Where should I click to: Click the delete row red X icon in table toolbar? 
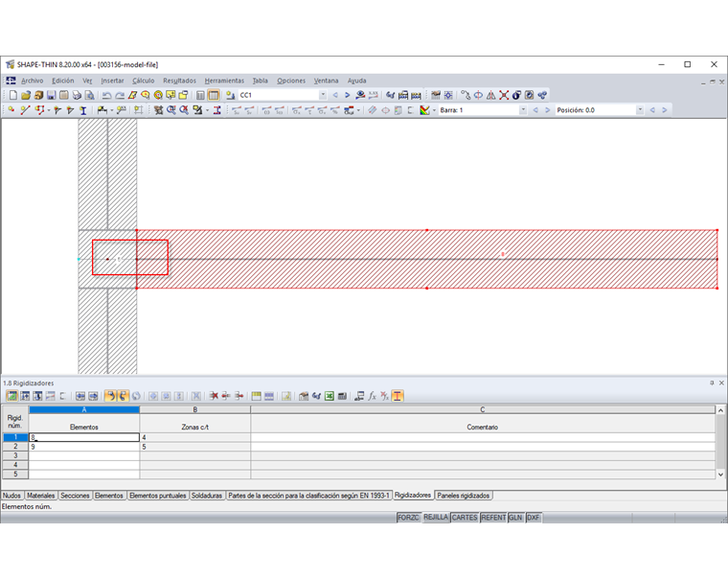(214, 396)
